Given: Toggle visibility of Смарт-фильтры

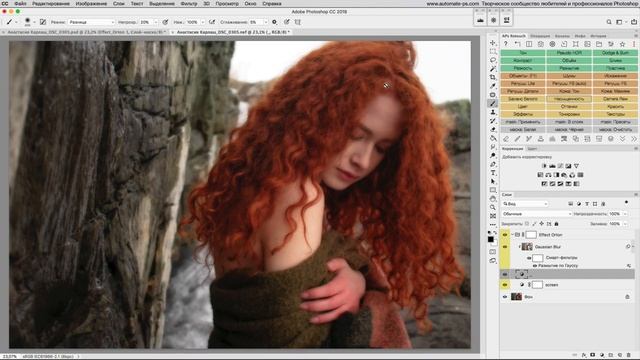Looking at the screenshot, I should pos(529,258).
